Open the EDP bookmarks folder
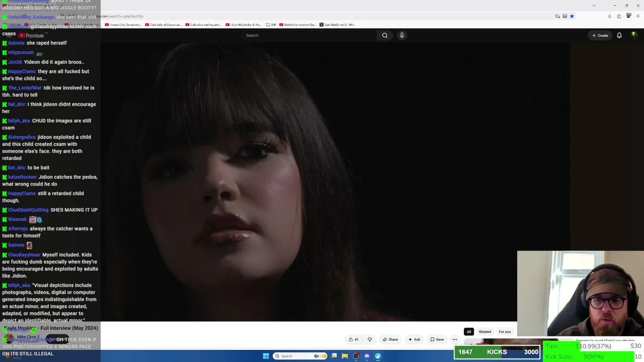The width and height of the screenshot is (644, 362). [271, 25]
